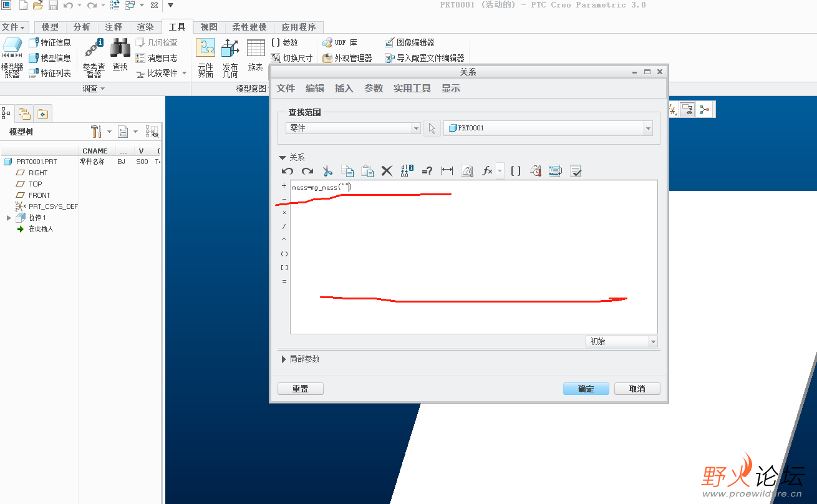817x504 pixels.
Task: Verify relations with checkmark icon
Action: tap(576, 171)
